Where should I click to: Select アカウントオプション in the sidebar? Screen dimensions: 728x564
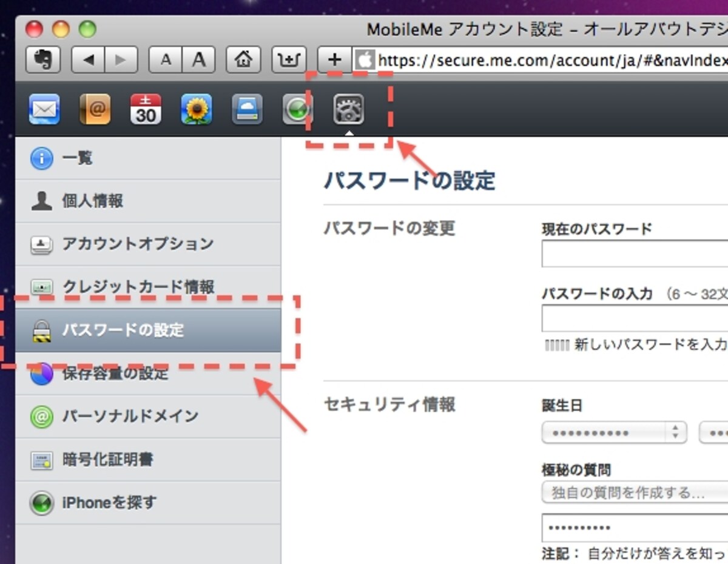point(148,244)
